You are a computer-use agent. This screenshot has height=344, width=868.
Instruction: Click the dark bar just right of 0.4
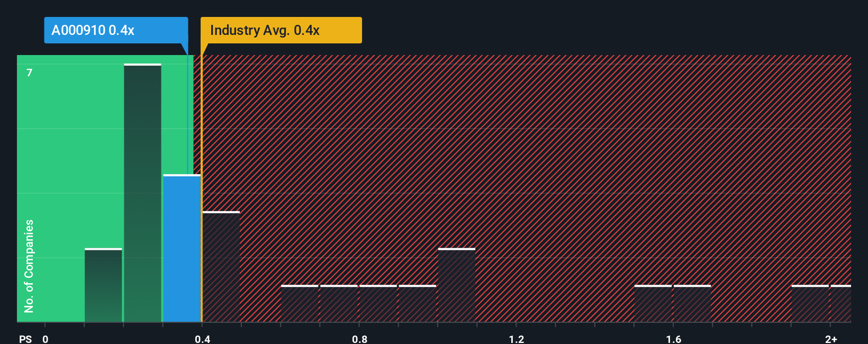(221, 267)
